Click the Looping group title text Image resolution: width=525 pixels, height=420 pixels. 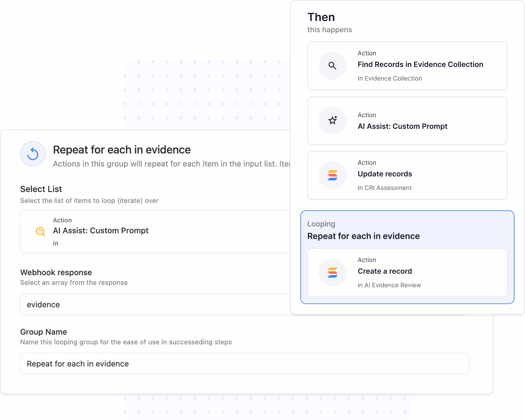(363, 236)
